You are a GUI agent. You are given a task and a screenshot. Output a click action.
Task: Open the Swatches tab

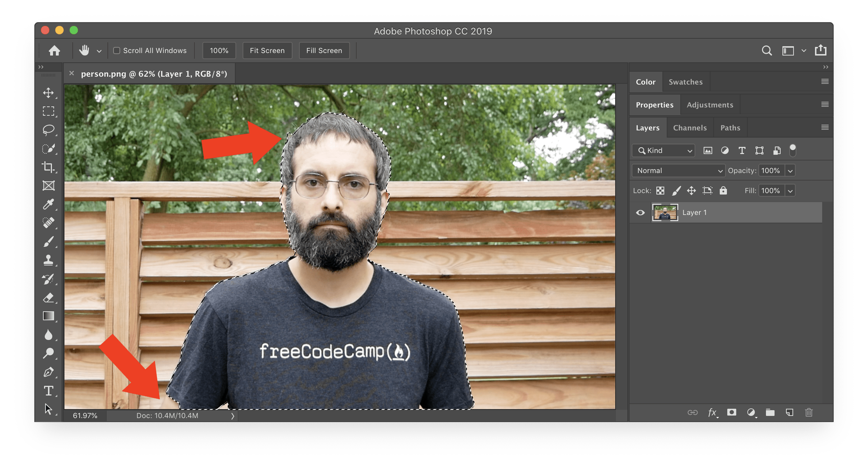[685, 82]
